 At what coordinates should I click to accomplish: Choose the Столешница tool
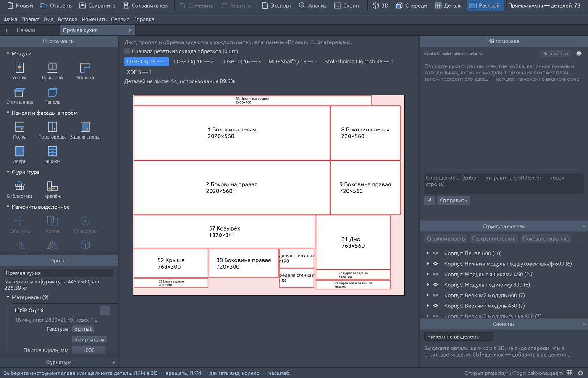point(20,95)
